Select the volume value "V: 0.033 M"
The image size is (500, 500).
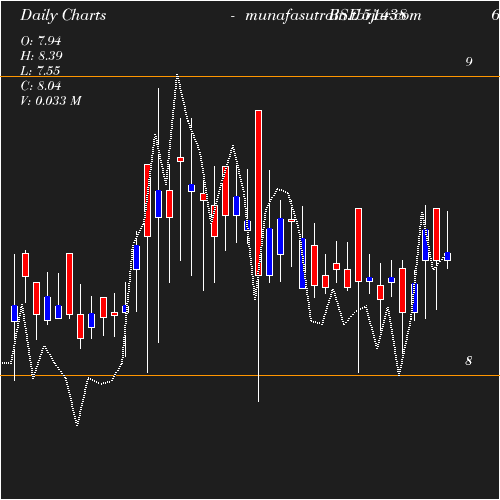pyautogui.click(x=51, y=101)
